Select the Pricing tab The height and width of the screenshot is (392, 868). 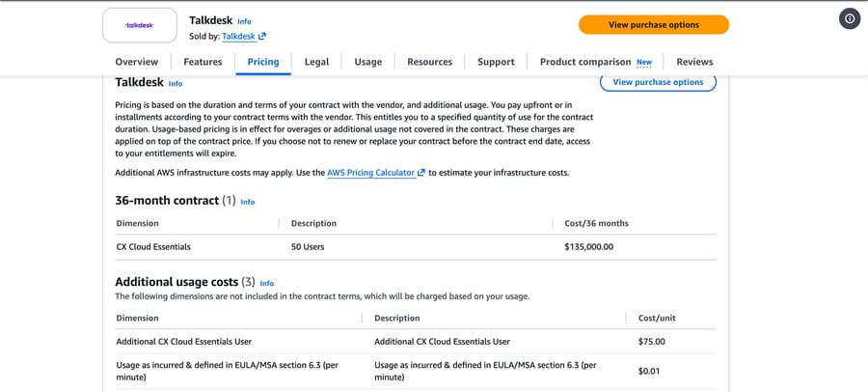tap(263, 62)
